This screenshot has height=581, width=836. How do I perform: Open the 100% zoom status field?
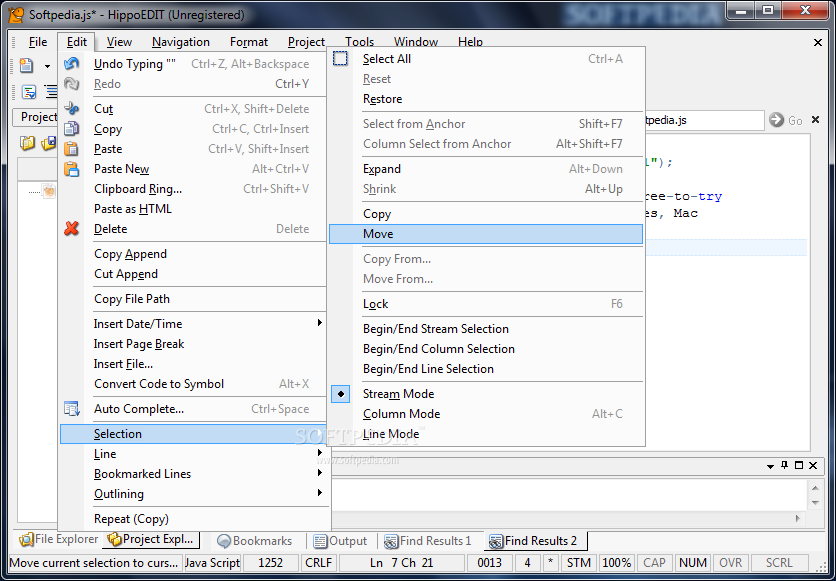pos(616,563)
